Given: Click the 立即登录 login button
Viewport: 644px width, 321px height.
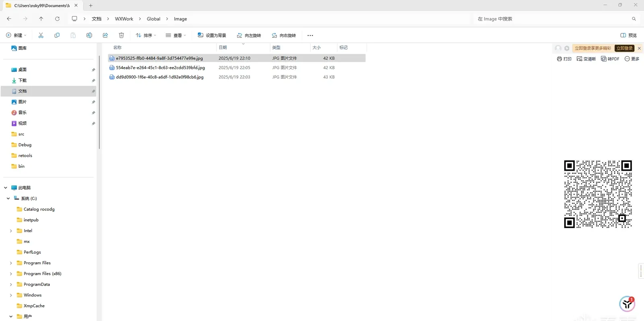Looking at the screenshot, I should pos(624,48).
